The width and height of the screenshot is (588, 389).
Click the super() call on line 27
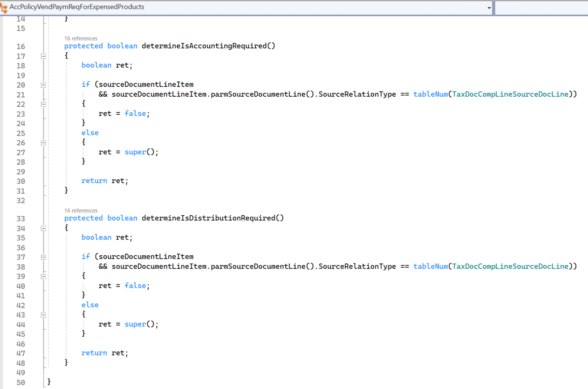pyautogui.click(x=141, y=152)
